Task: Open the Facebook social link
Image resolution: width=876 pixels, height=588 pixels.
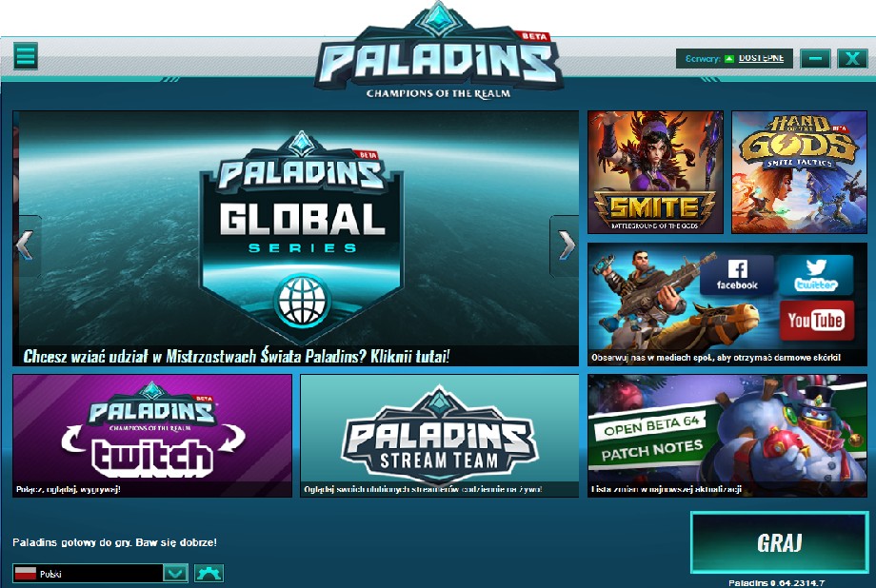Action: point(737,275)
